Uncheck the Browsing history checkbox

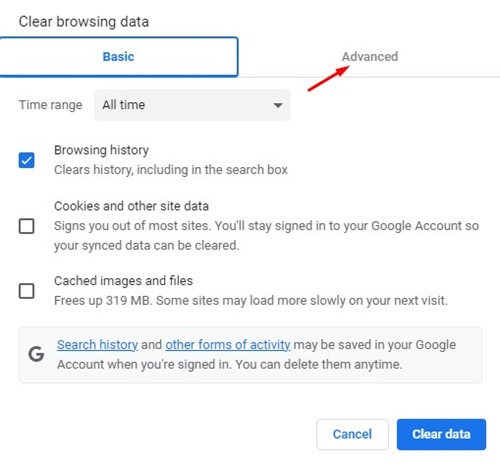[x=26, y=160]
